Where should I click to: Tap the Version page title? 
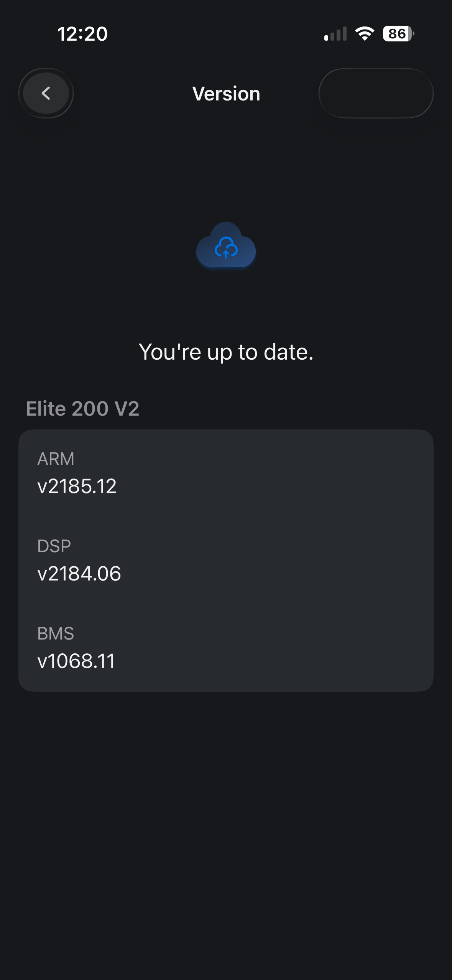(226, 94)
